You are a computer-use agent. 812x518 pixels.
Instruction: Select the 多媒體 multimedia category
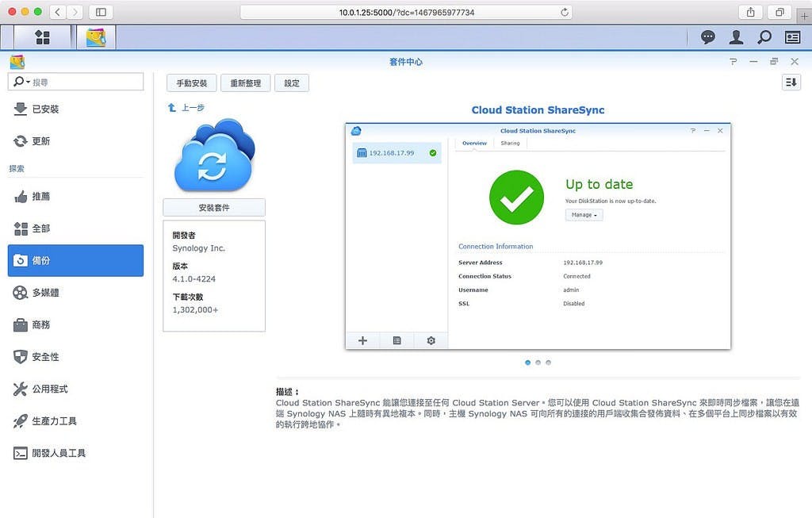[75, 293]
